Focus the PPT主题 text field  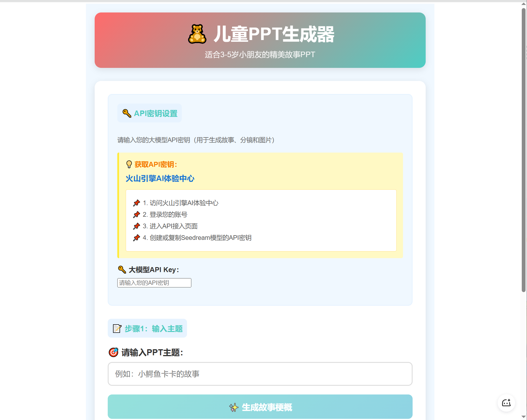click(260, 374)
